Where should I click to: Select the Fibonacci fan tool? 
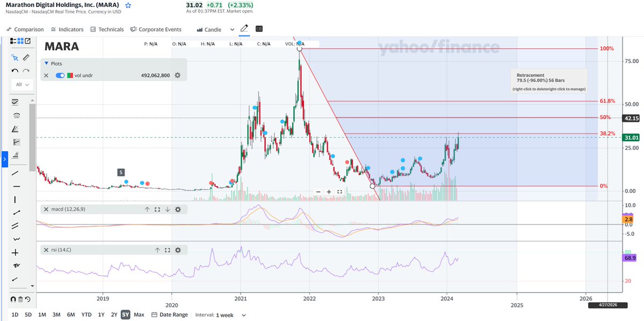(15, 129)
